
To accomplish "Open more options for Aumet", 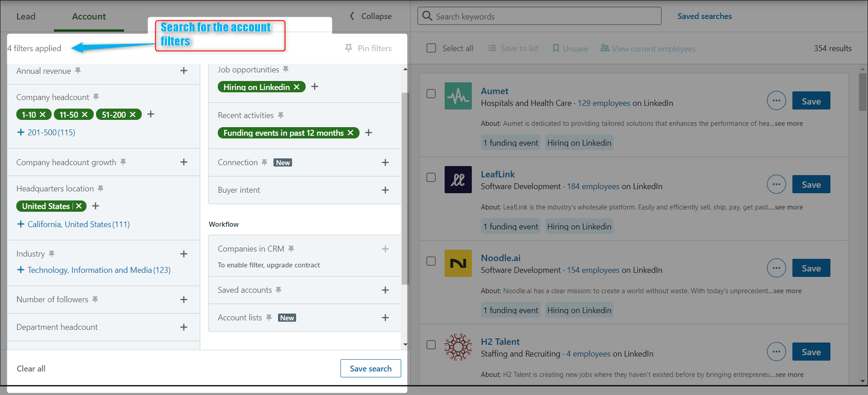I will [777, 100].
